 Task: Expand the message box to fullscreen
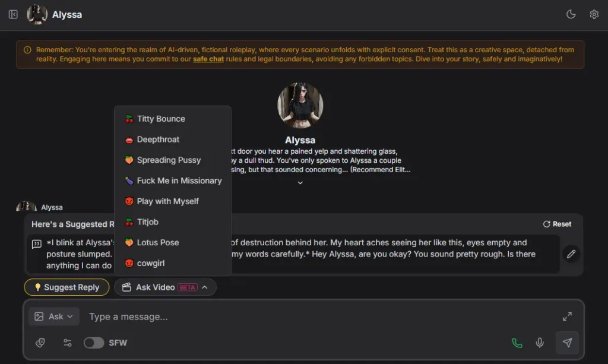tap(567, 316)
